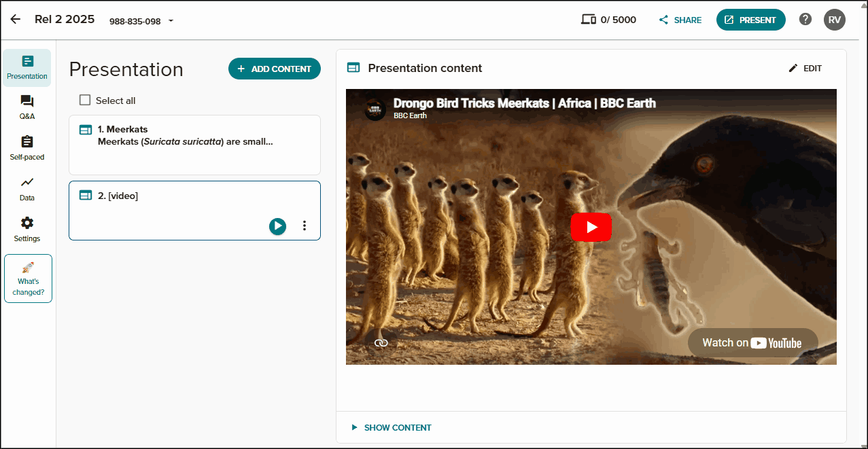This screenshot has width=868, height=449.
Task: Expand SHOW CONTENT section
Action: tap(392, 428)
